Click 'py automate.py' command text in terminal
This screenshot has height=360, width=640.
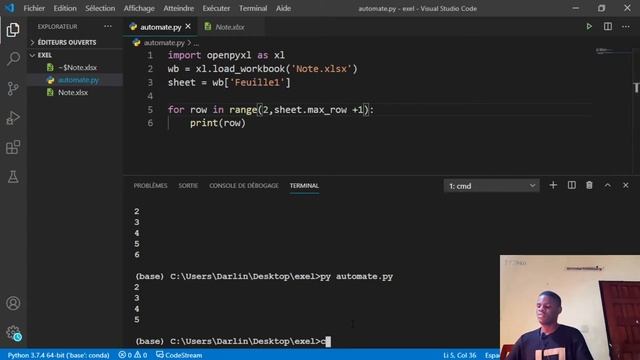tap(356, 276)
